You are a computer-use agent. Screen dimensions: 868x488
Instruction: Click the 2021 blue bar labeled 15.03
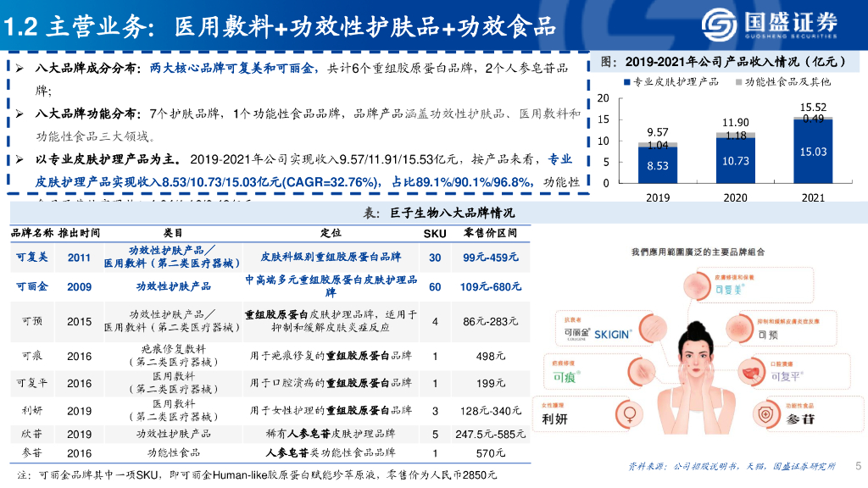813,152
